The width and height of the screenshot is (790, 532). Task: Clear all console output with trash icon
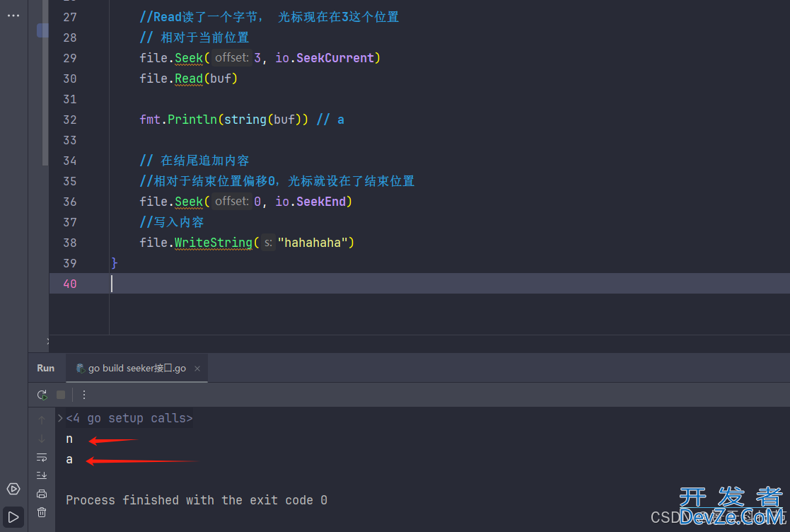coord(42,512)
